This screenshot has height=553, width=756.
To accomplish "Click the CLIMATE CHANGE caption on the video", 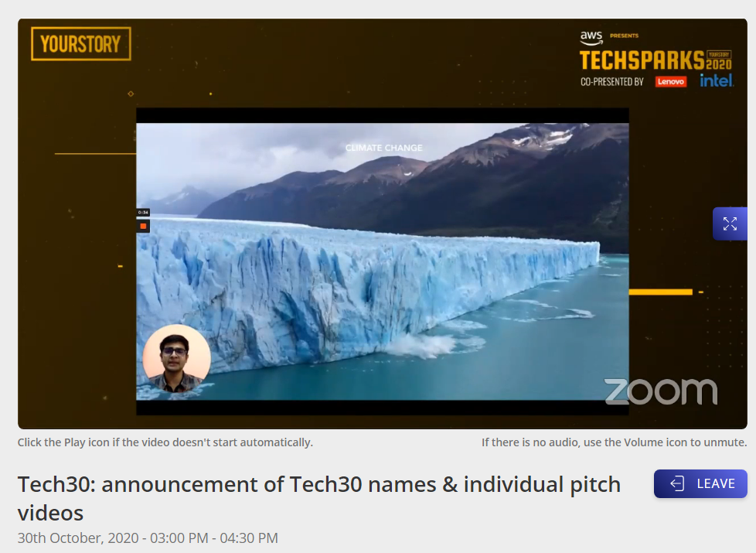I will pos(383,148).
